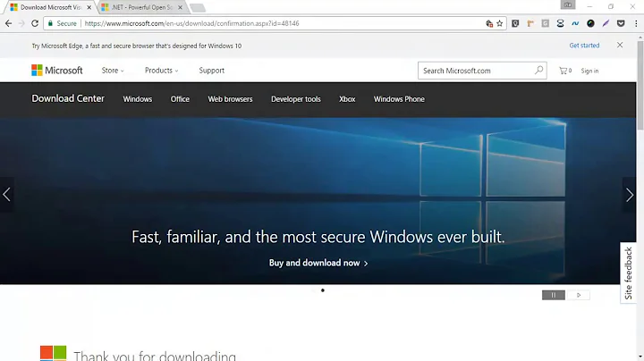
Task: Open Developer tools category
Action: pos(296,99)
